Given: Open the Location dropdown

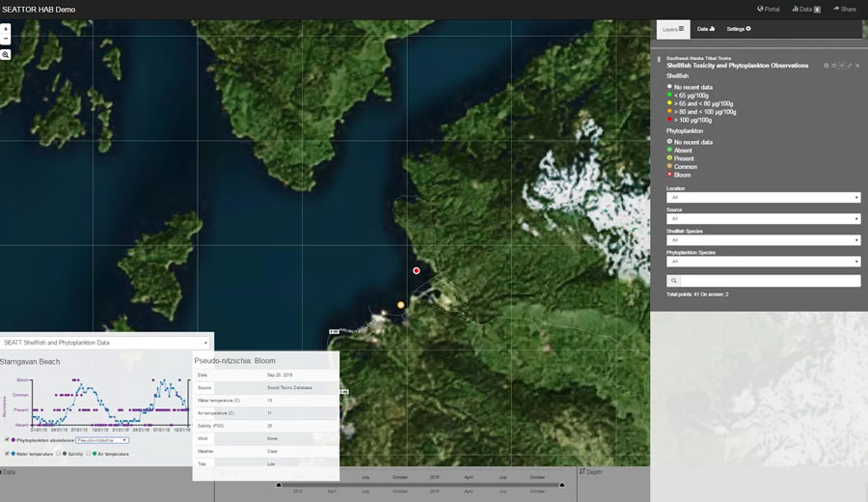Looking at the screenshot, I should coord(763,198).
